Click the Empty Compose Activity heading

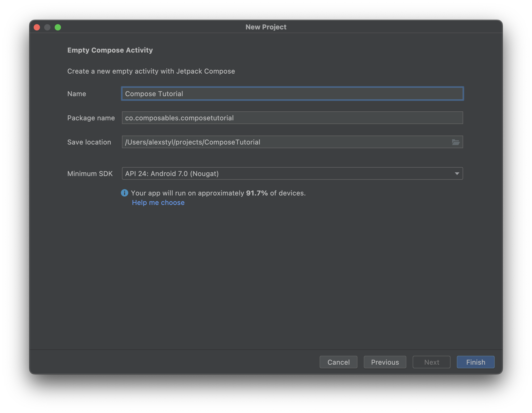[x=110, y=50]
